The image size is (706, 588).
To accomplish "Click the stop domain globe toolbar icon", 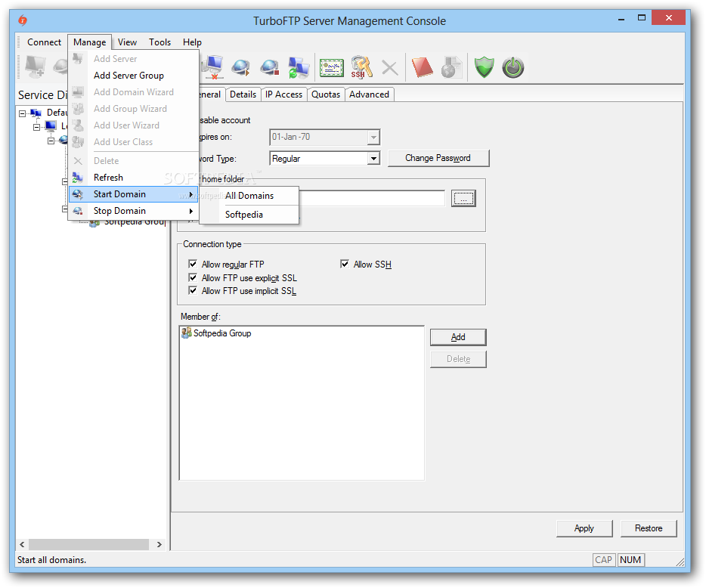I will pos(269,67).
